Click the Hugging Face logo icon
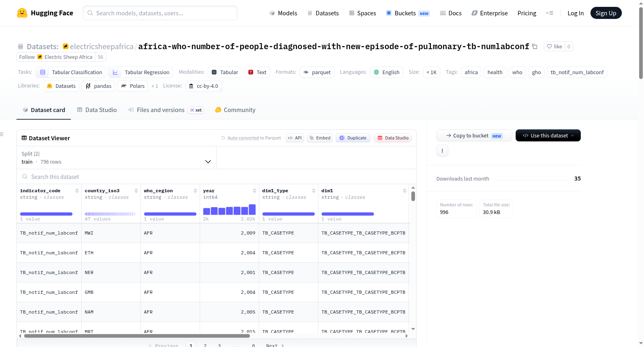The width and height of the screenshot is (644, 347). (22, 13)
